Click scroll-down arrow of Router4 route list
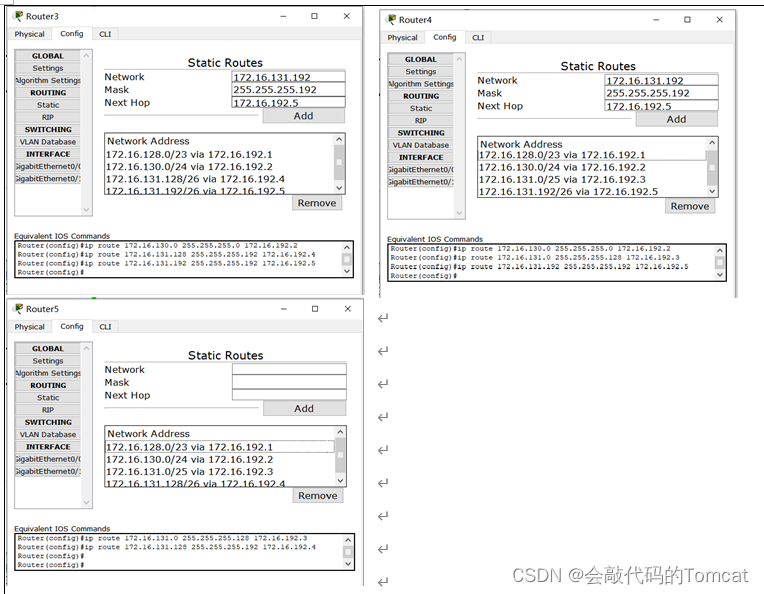This screenshot has width=764, height=594. click(712, 191)
